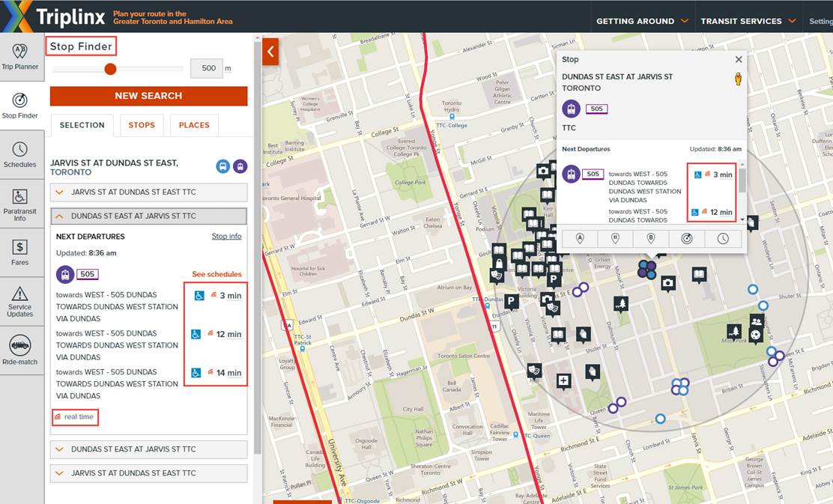The height and width of the screenshot is (504, 833).
Task: Click the popup departures scrollbar
Action: coord(742,180)
